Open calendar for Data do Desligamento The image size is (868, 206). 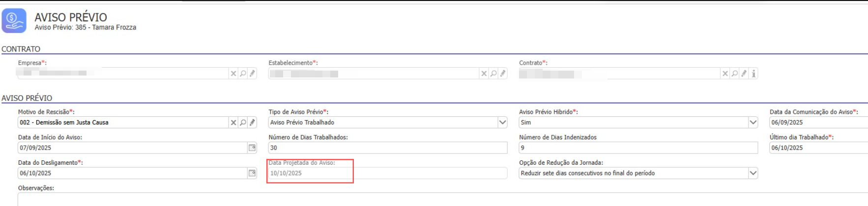pos(252,173)
